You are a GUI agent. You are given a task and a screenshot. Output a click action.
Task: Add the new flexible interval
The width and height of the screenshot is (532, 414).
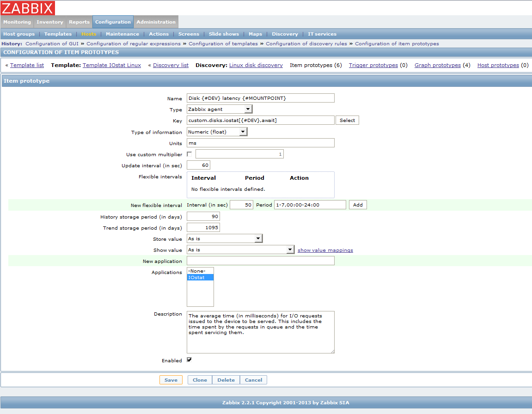click(x=358, y=205)
